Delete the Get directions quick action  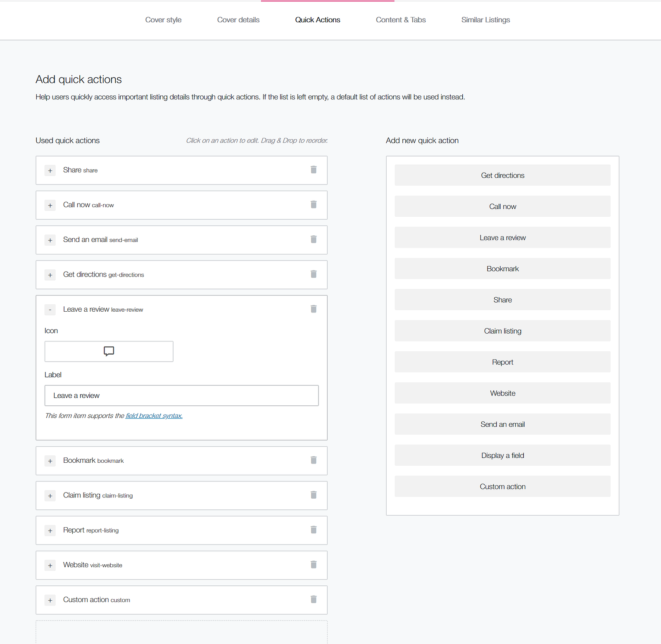(x=314, y=274)
